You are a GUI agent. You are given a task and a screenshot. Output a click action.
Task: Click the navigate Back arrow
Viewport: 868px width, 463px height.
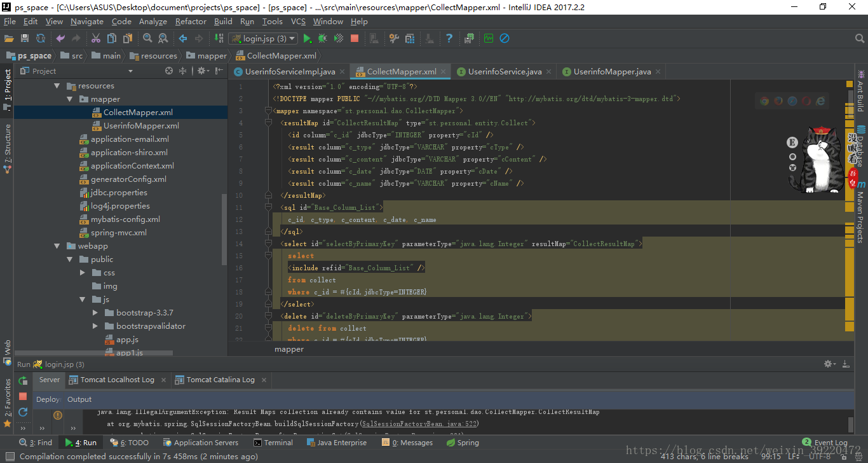pos(183,38)
